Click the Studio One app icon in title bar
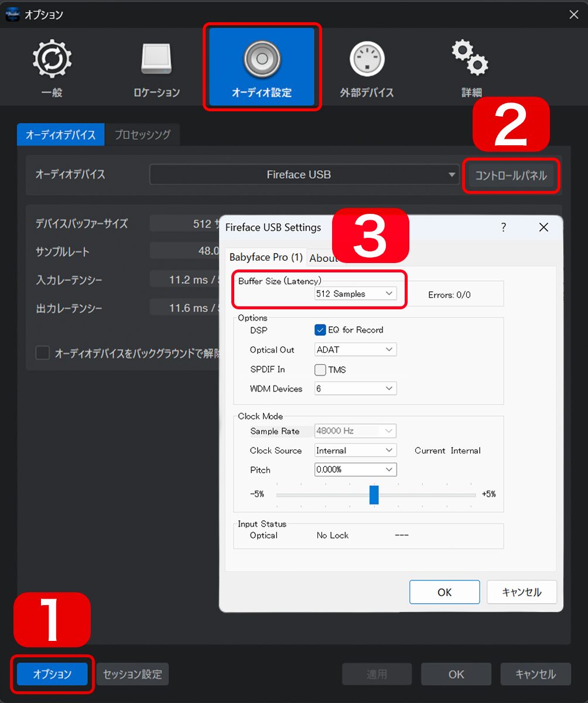 click(x=12, y=15)
